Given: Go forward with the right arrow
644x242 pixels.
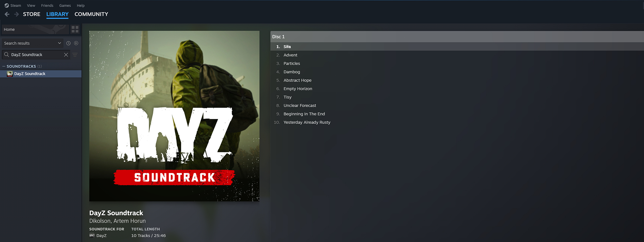Looking at the screenshot, I should (x=16, y=14).
